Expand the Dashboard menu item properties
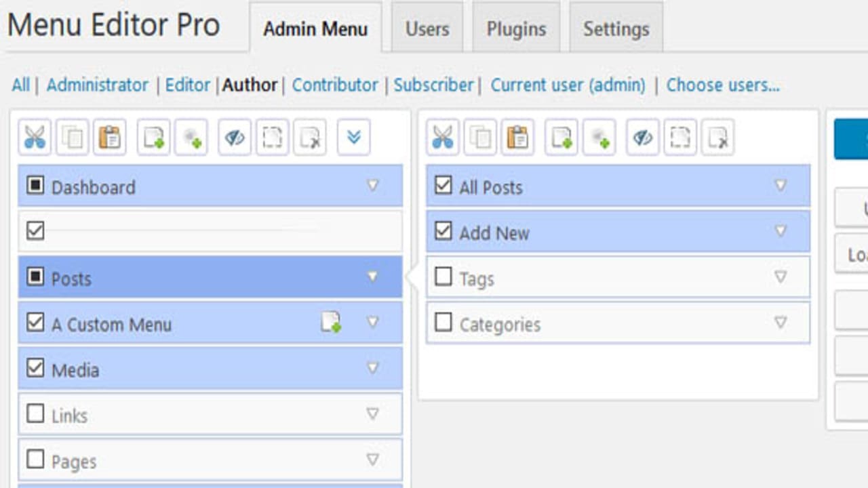 tap(372, 186)
